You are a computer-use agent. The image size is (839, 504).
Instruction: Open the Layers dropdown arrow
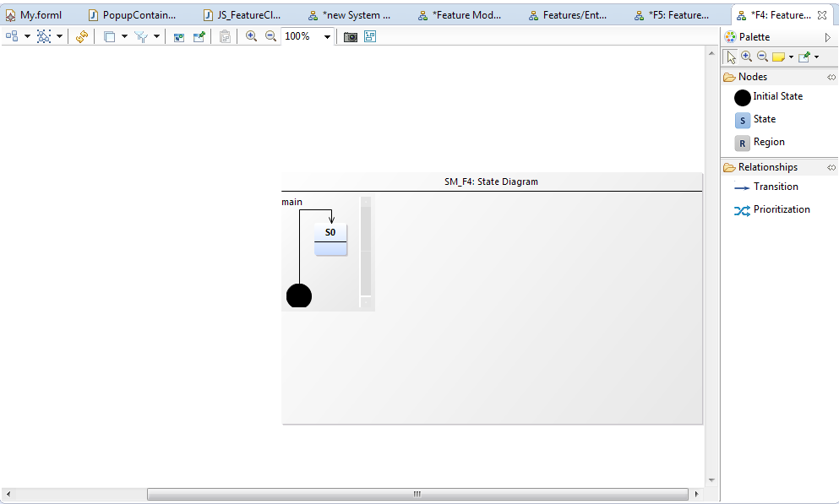click(125, 36)
